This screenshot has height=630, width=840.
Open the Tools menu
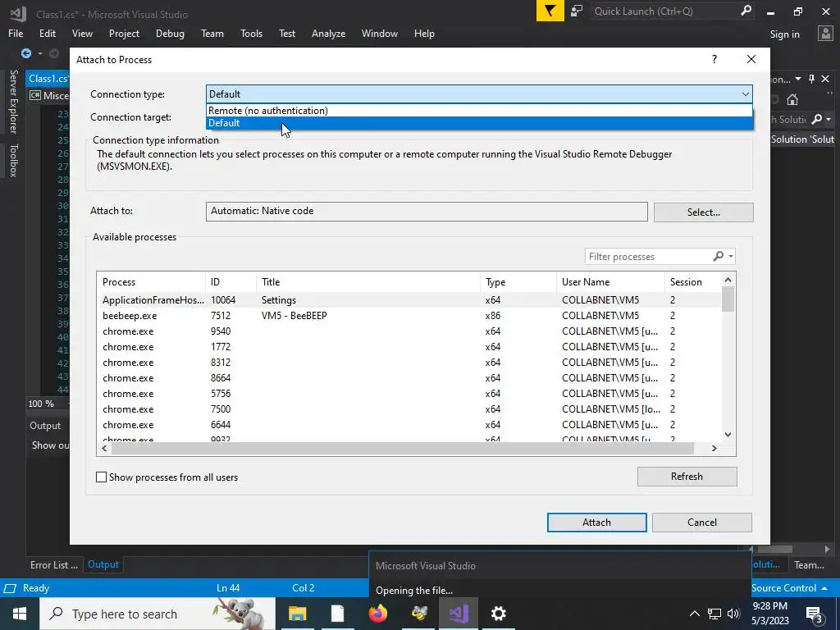[251, 33]
